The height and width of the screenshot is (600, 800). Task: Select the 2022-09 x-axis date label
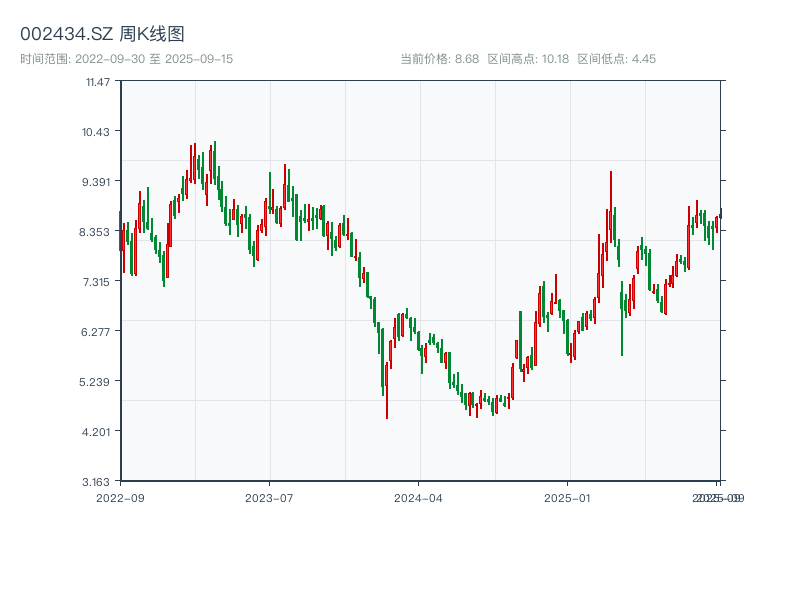(x=120, y=497)
